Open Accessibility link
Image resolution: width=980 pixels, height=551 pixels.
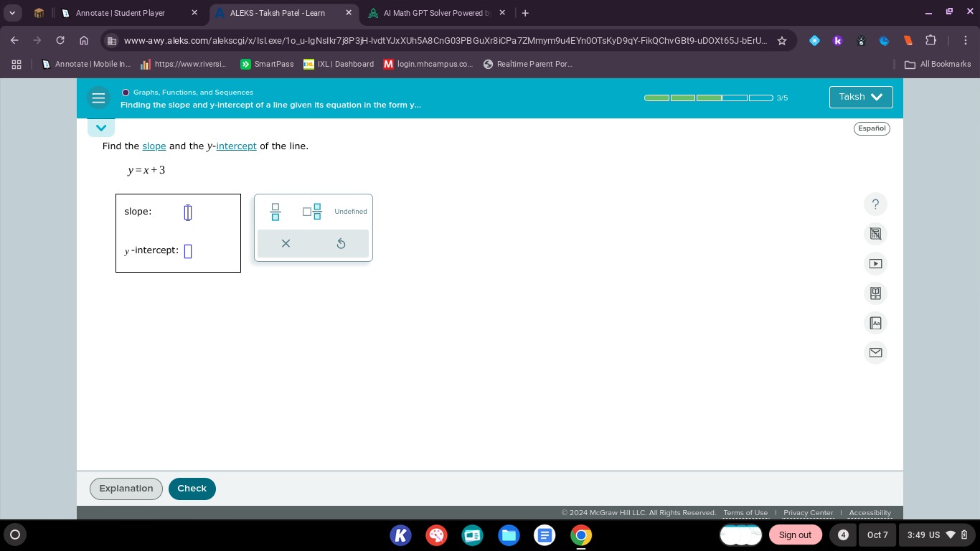coord(870,513)
